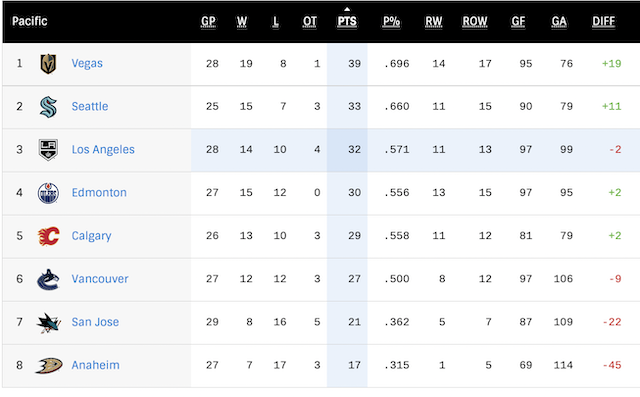Open the Vegas team link
The width and height of the screenshot is (640, 397).
(x=87, y=64)
